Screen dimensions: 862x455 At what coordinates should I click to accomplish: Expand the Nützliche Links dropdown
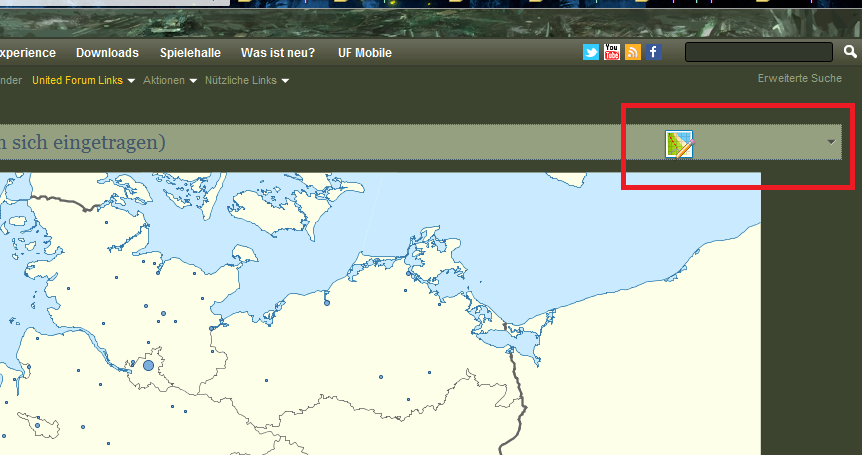[247, 80]
